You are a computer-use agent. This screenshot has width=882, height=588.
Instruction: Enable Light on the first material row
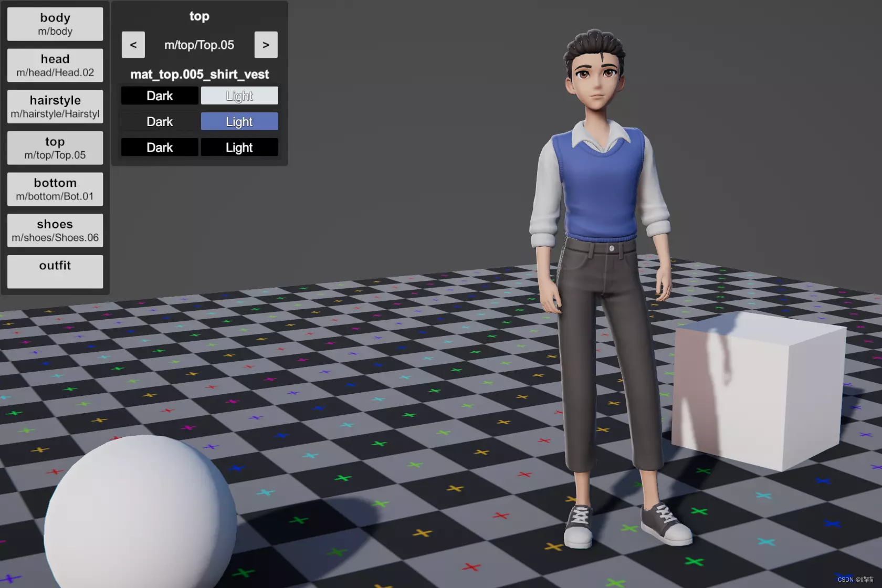point(239,95)
